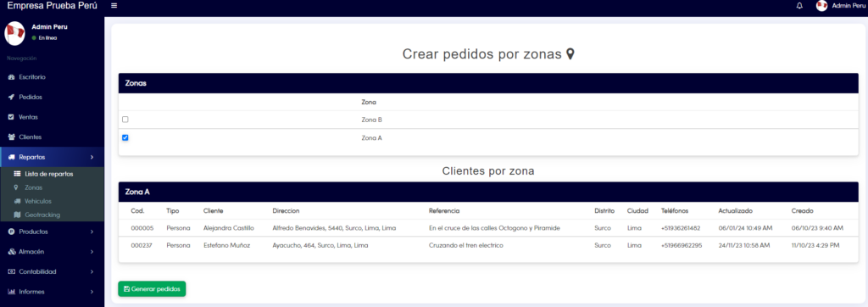The image size is (868, 307).
Task: Check the Zona B checkbox
Action: (125, 119)
